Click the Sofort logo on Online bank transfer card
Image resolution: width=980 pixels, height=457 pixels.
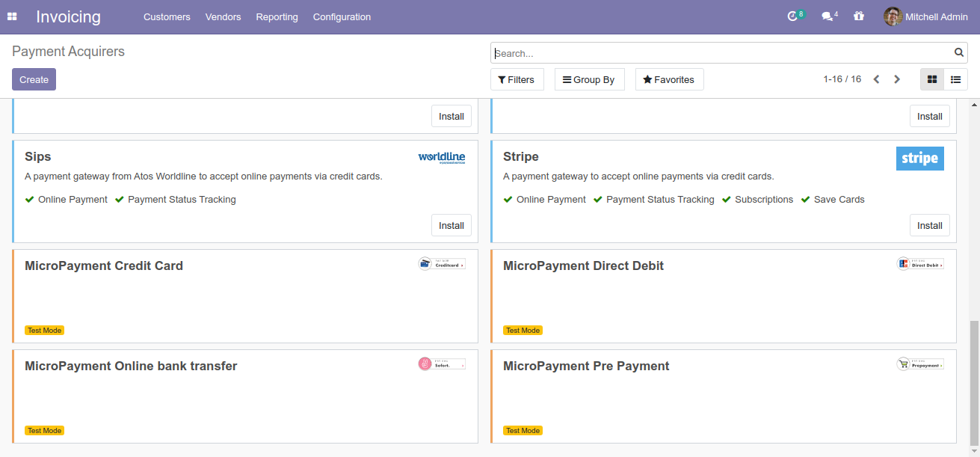[442, 364]
